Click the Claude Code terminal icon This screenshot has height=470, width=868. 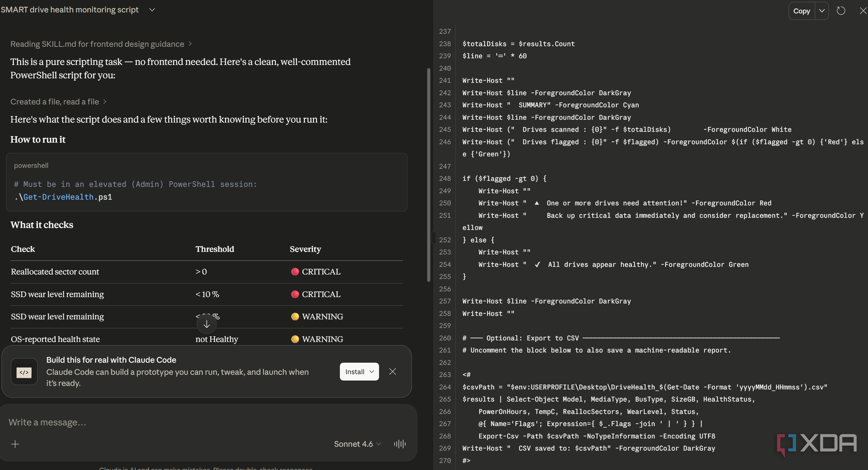[x=24, y=372]
